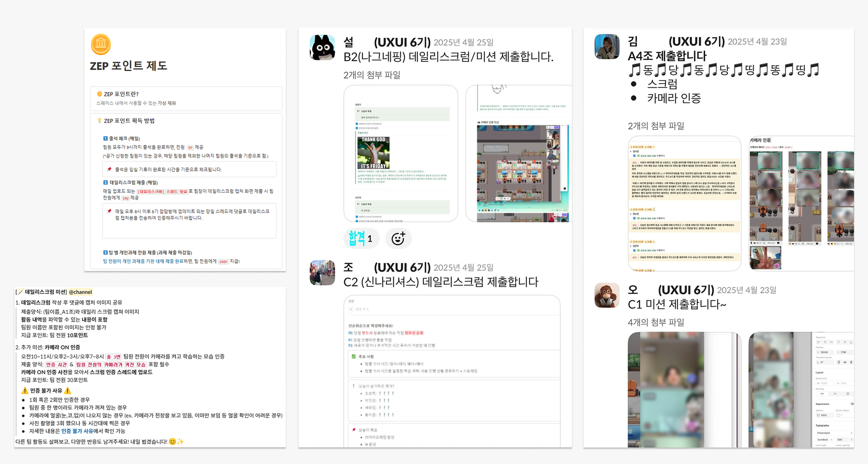Screen dimensions: 868x464
Task: Click the 1회 혹은 2회만 인증한 경우 bullet
Action: click(x=59, y=400)
